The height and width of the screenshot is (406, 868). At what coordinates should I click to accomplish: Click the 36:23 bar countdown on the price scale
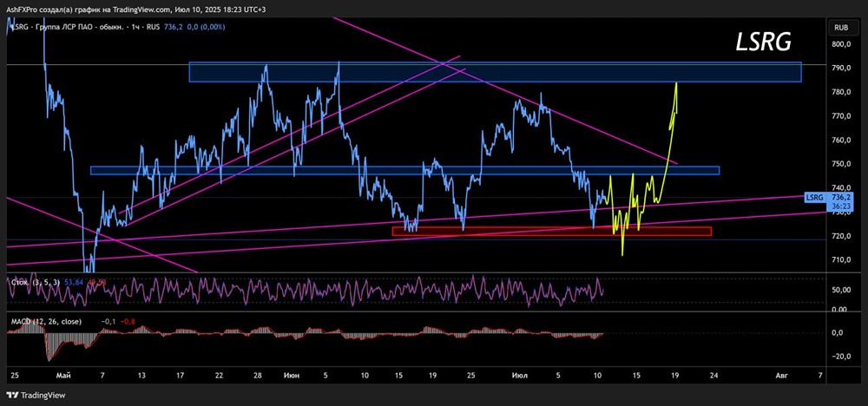(842, 206)
